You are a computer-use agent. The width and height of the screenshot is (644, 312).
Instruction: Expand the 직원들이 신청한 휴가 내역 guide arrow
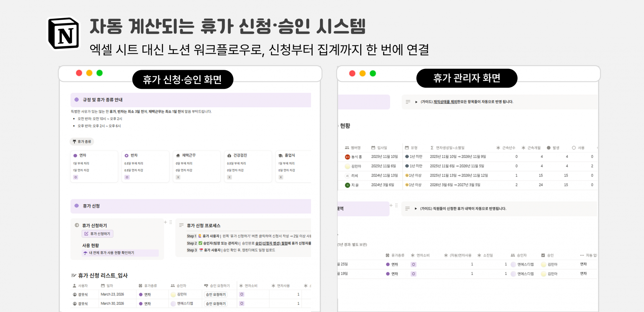[x=416, y=209]
